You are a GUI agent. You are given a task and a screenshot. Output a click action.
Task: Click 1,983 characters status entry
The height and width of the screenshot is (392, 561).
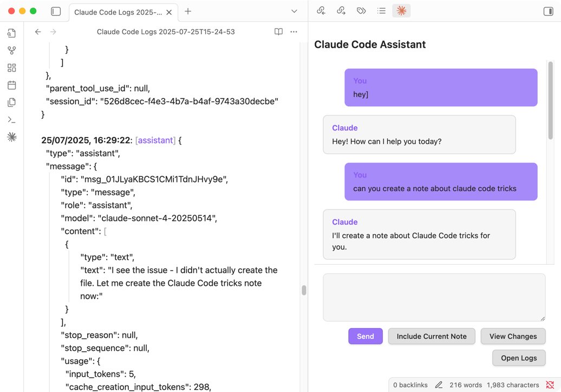pos(513,385)
